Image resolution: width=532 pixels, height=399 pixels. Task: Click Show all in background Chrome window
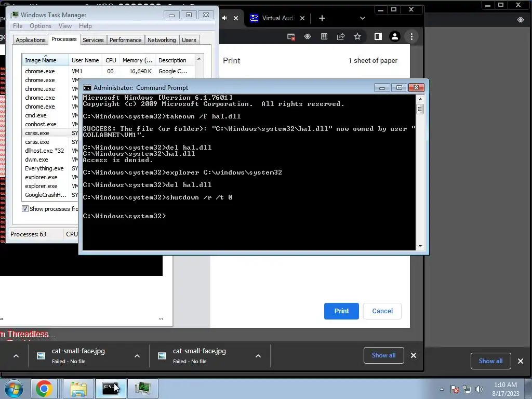pos(490,361)
